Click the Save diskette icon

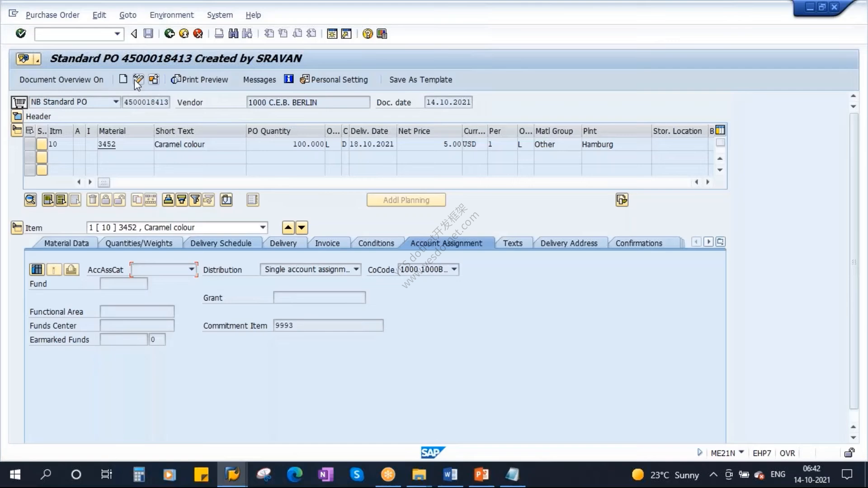coord(148,33)
